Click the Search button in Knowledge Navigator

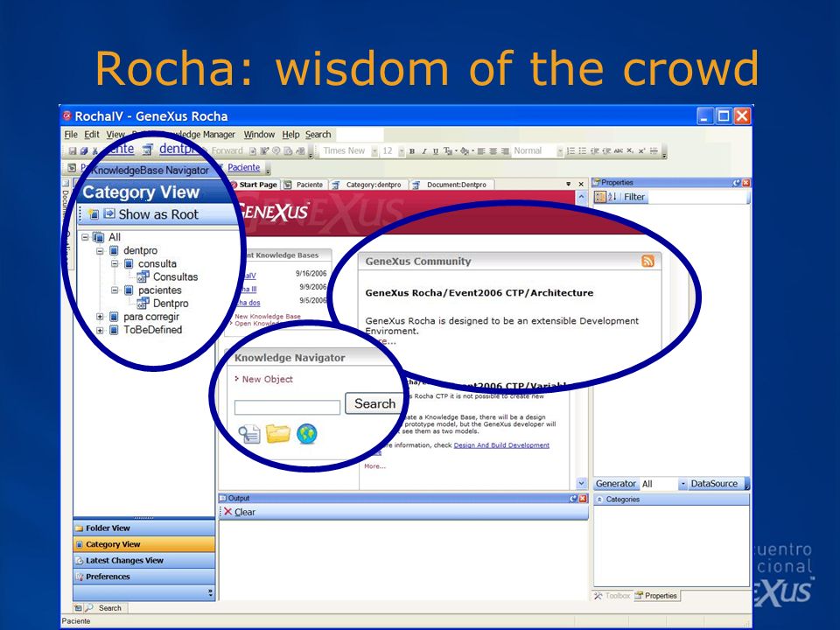tap(374, 403)
